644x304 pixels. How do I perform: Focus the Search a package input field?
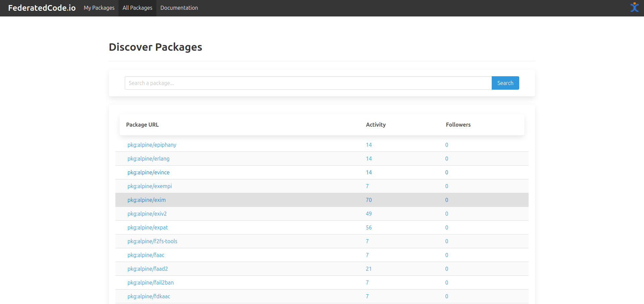(308, 83)
